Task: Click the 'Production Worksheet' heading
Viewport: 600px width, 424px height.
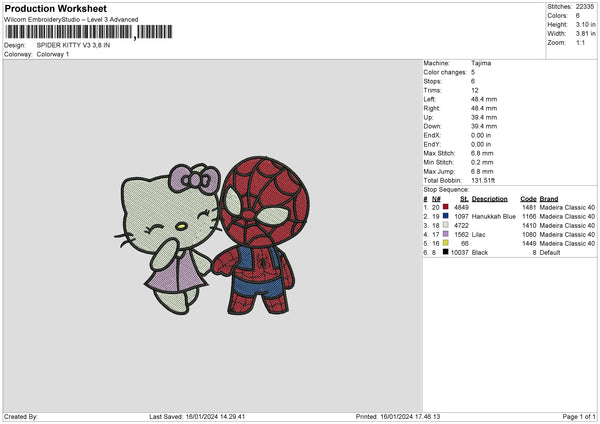Action: [x=55, y=8]
